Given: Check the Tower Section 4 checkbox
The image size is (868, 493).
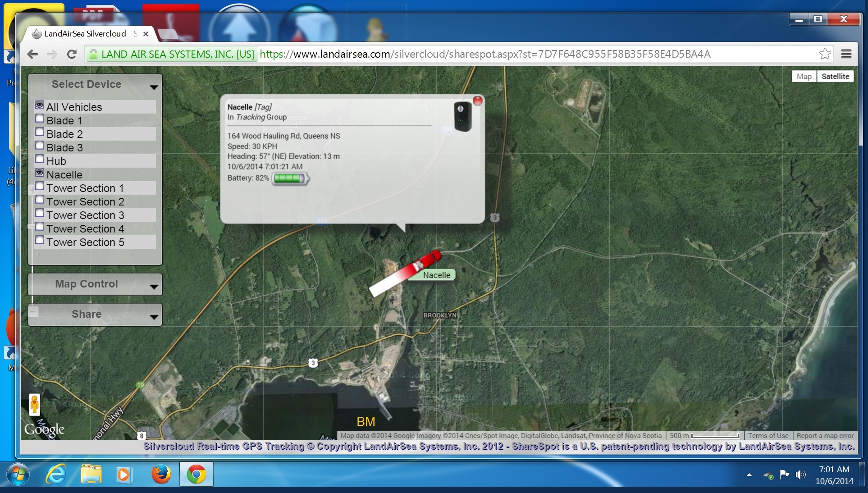Looking at the screenshot, I should click(x=39, y=227).
